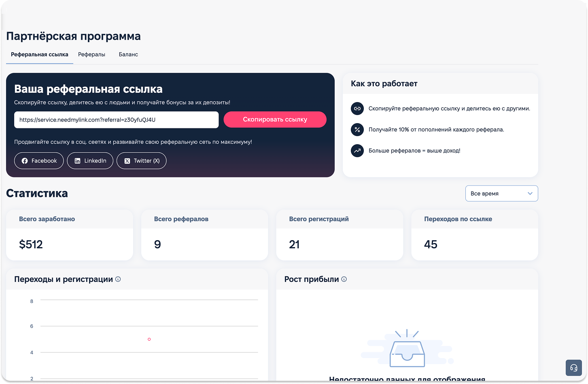This screenshot has height=384, width=588.
Task: Switch to the Рефералы tab
Action: click(91, 54)
